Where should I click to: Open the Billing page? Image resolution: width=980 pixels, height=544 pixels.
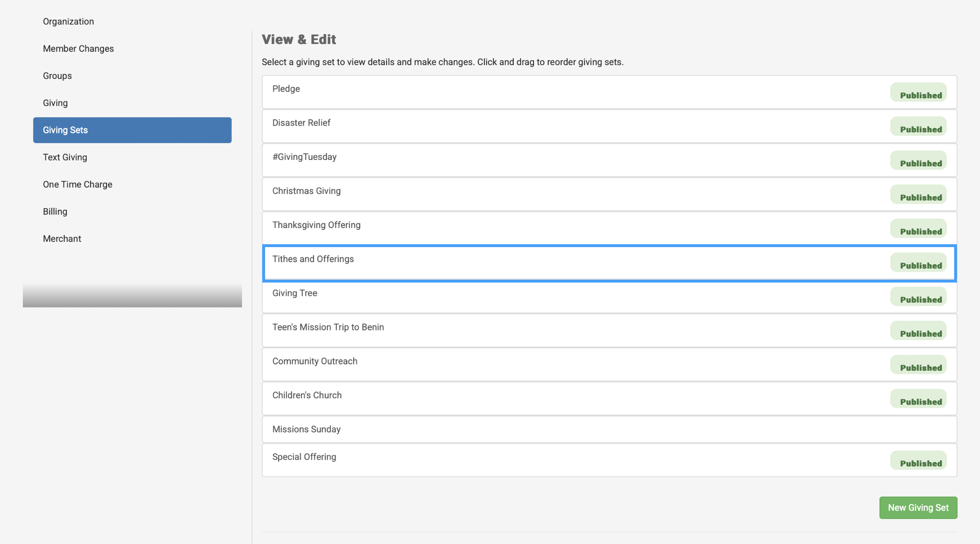pos(55,212)
